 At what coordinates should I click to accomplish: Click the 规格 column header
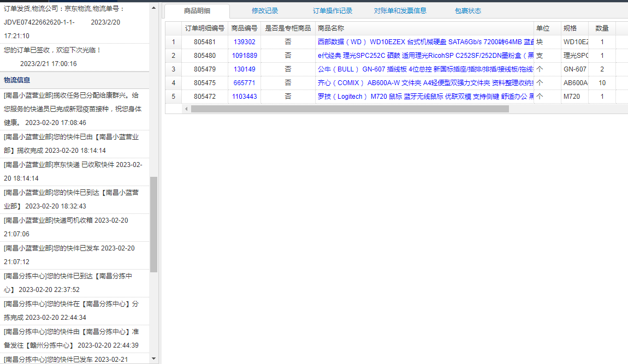574,28
